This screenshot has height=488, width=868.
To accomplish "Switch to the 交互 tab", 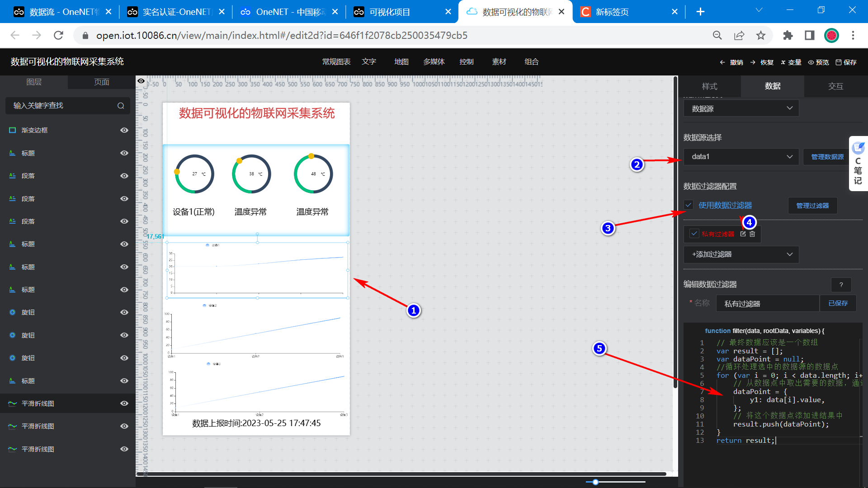I will 835,86.
